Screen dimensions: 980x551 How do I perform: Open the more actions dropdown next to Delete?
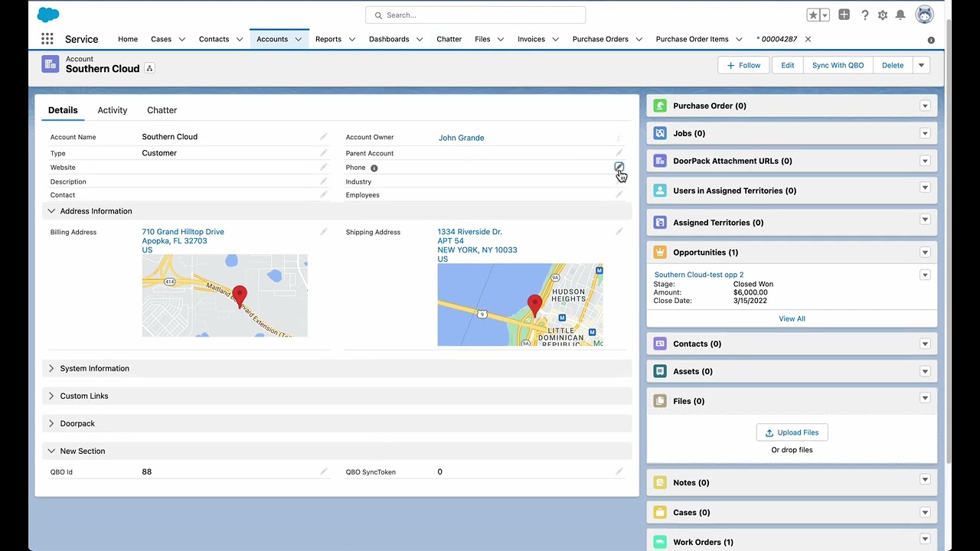pyautogui.click(x=922, y=65)
